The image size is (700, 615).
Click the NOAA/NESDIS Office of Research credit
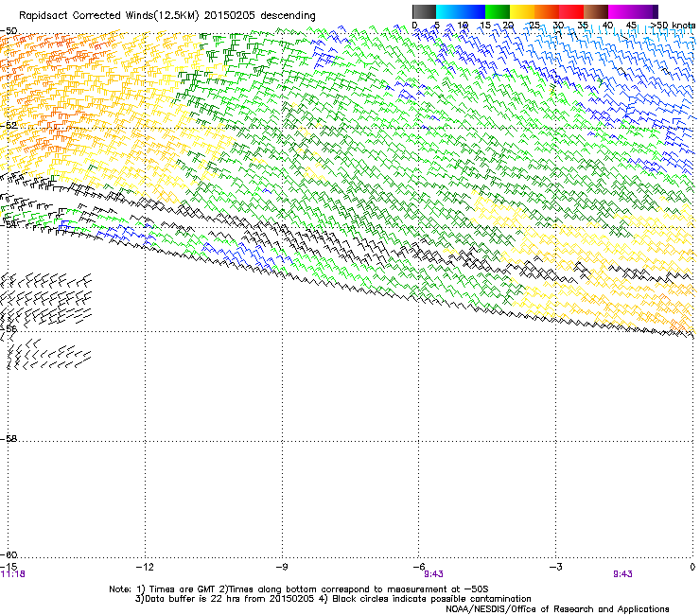(x=557, y=608)
